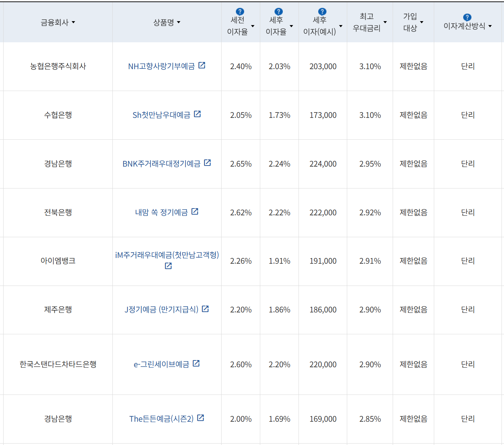Click help icon above 세전 이자율
The height and width of the screenshot is (445, 504).
pos(240,12)
